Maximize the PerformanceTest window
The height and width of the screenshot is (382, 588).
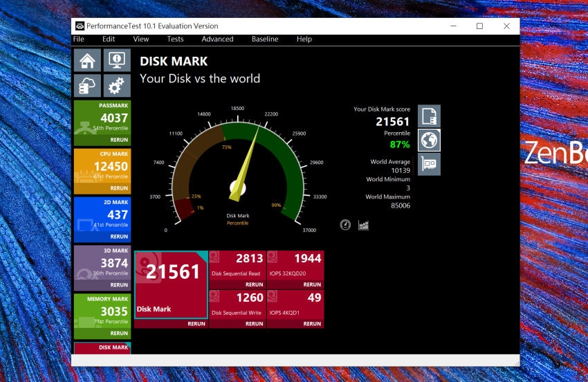tap(479, 26)
